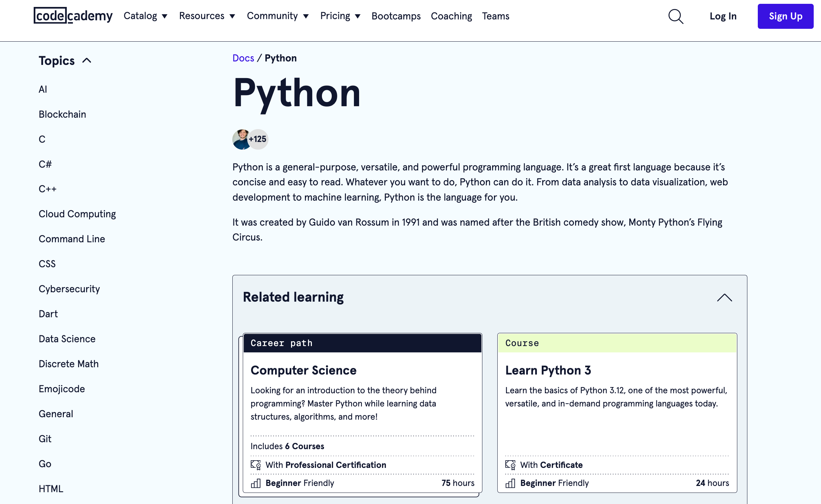
Task: Click the Codecademy logo
Action: click(73, 16)
